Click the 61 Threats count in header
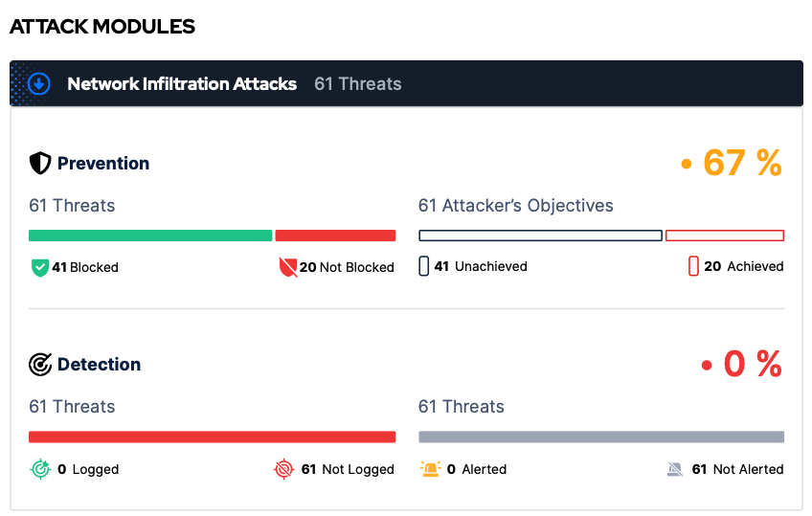Image resolution: width=812 pixels, height=516 pixels. tap(358, 84)
